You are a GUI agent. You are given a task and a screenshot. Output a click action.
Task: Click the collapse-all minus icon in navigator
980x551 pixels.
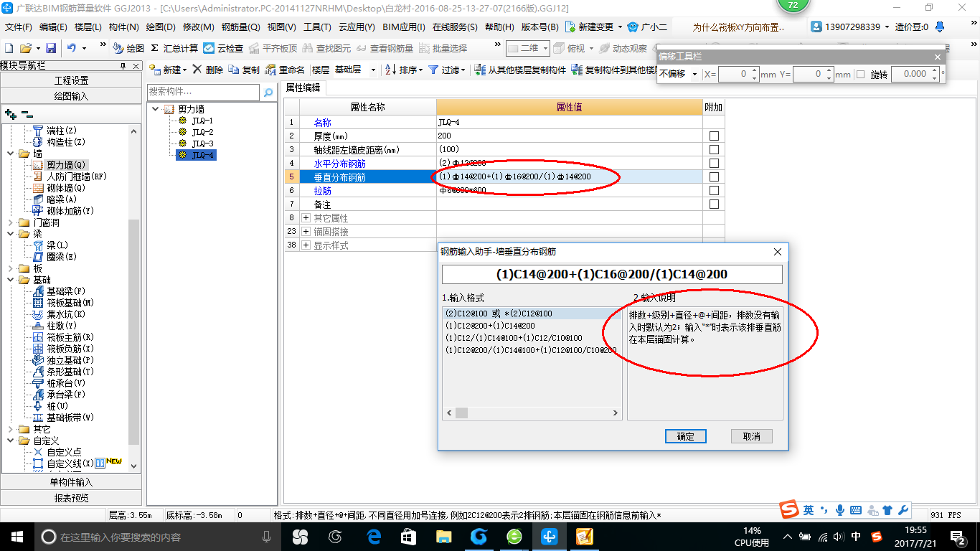click(27, 113)
